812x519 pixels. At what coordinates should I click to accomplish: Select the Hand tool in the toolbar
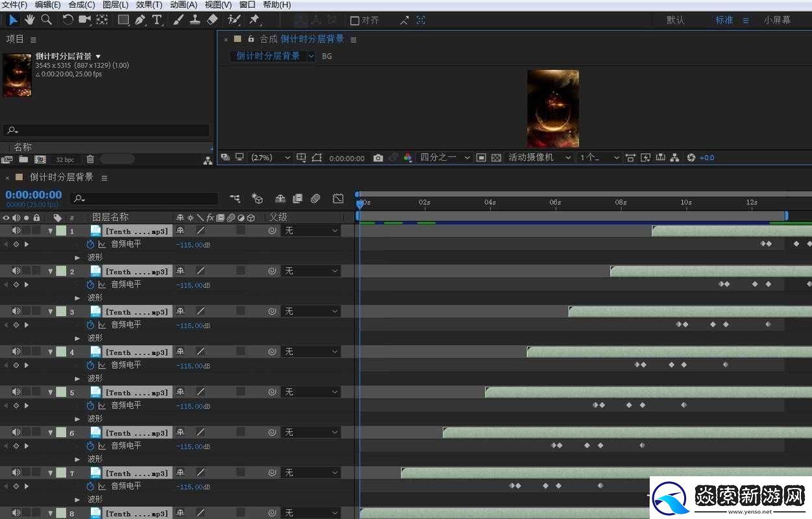[x=30, y=19]
